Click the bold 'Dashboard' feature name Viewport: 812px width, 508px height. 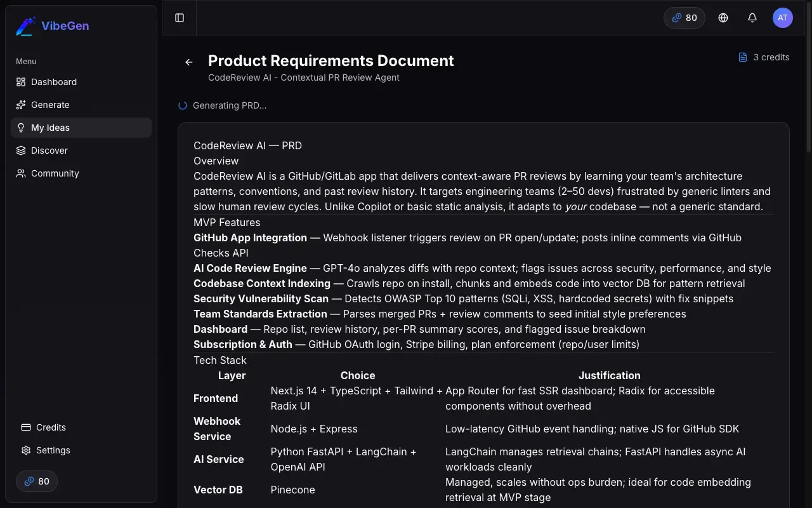tap(220, 329)
